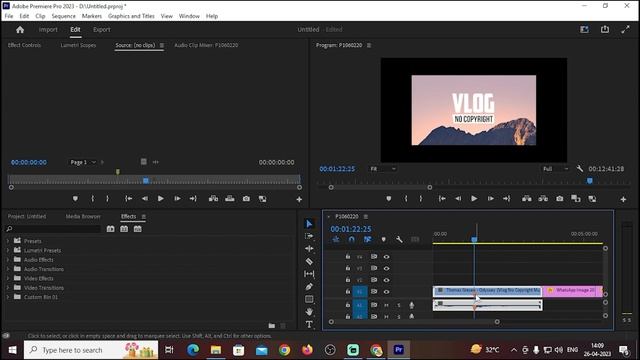Click Overwrite button in Source monitor
This screenshot has height=360, width=640.
[230, 199]
